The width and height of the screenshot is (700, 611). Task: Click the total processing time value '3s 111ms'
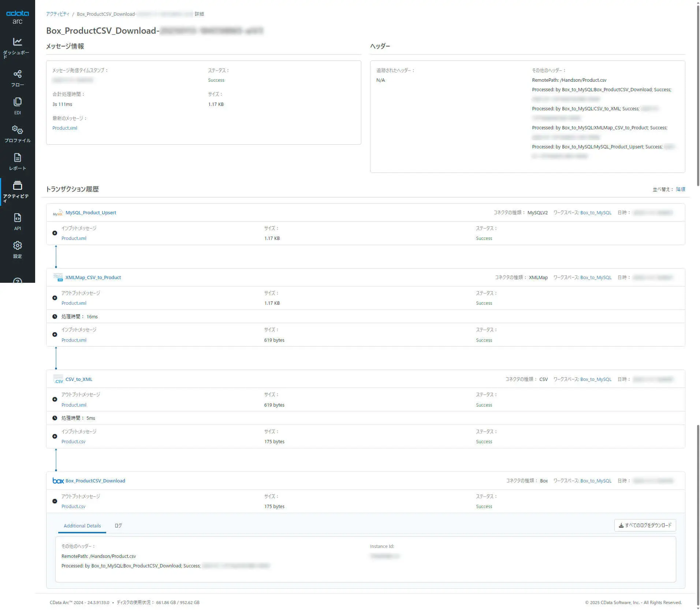point(62,104)
